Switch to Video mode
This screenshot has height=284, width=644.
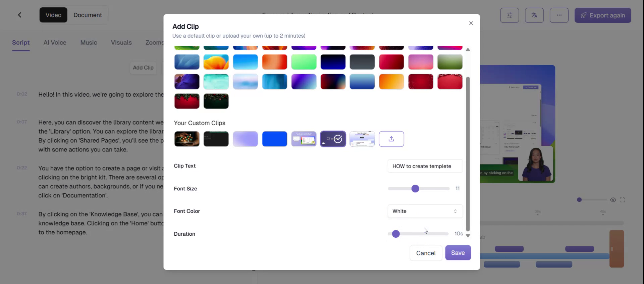[53, 15]
